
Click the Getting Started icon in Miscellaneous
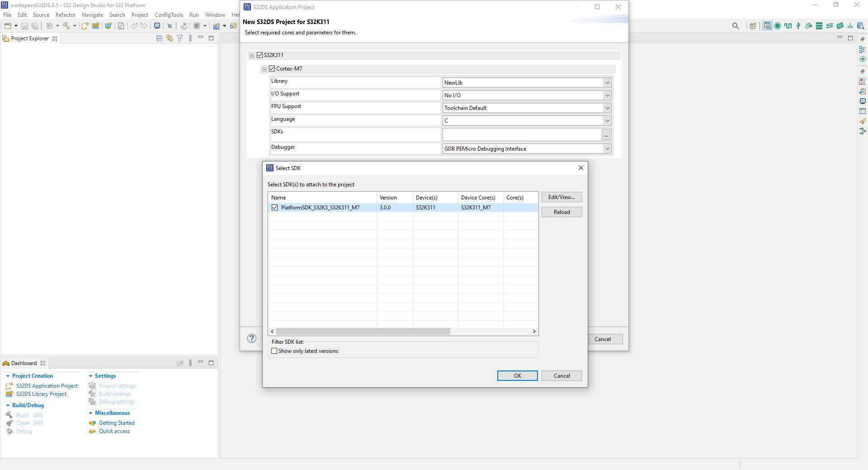92,423
